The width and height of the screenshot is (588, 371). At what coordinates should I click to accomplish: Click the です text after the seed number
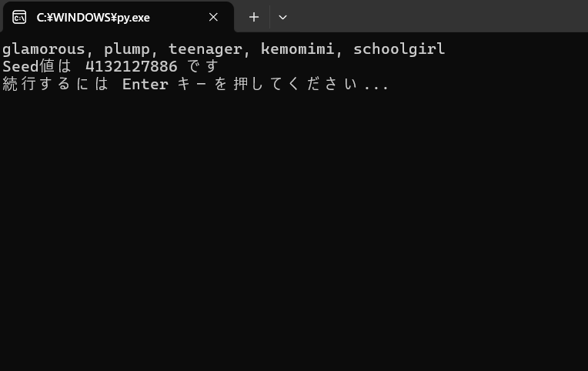[202, 66]
